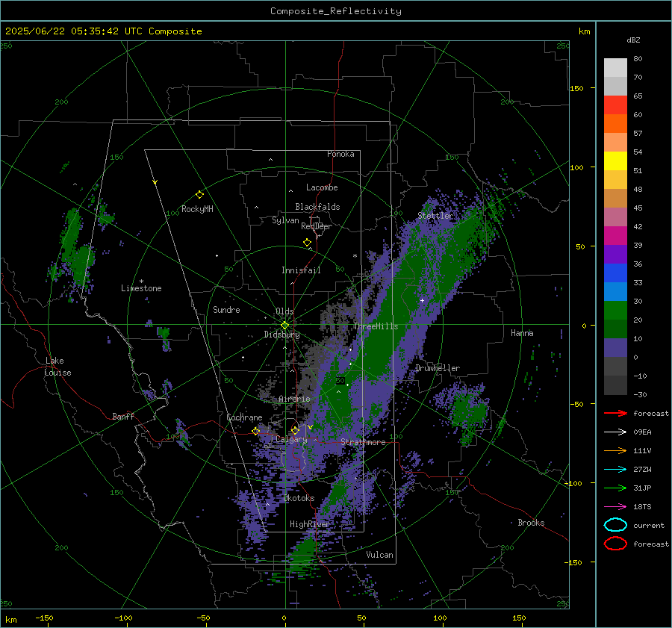This screenshot has height=628, width=672.
Task: Click the orange 111V arrow legend icon
Action: click(615, 450)
